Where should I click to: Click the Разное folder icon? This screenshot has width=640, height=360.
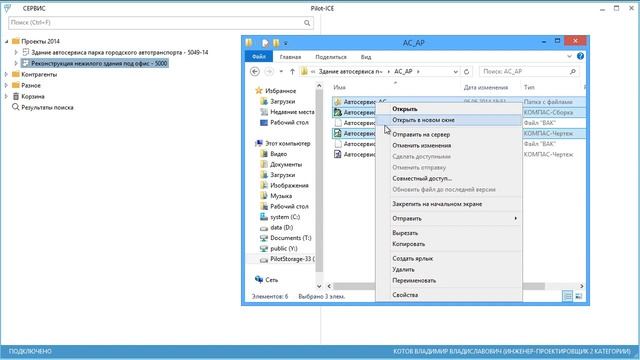(x=16, y=85)
